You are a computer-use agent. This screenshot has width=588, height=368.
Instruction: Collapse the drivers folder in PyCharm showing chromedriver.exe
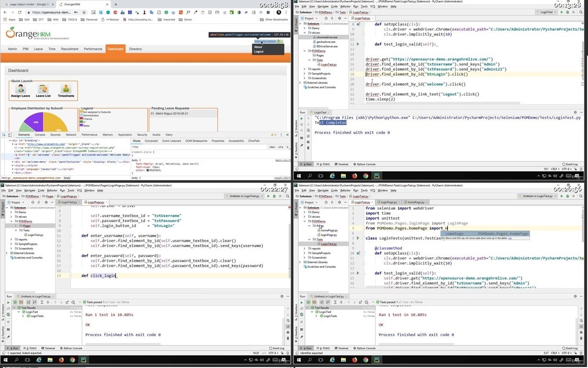(x=304, y=33)
